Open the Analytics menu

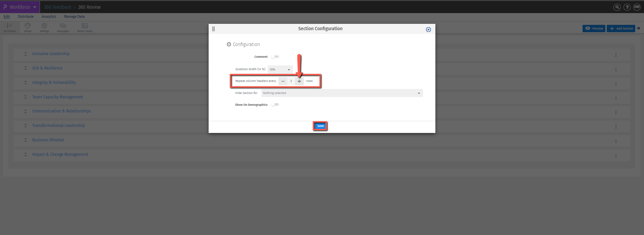(49, 16)
